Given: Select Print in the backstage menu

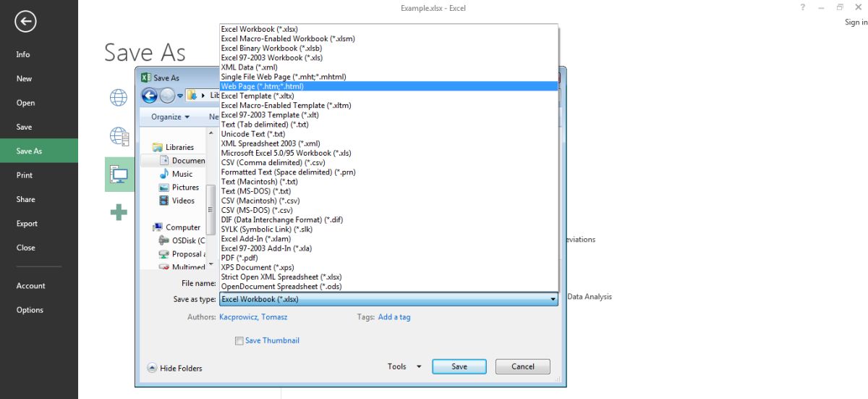Looking at the screenshot, I should coord(39,175).
